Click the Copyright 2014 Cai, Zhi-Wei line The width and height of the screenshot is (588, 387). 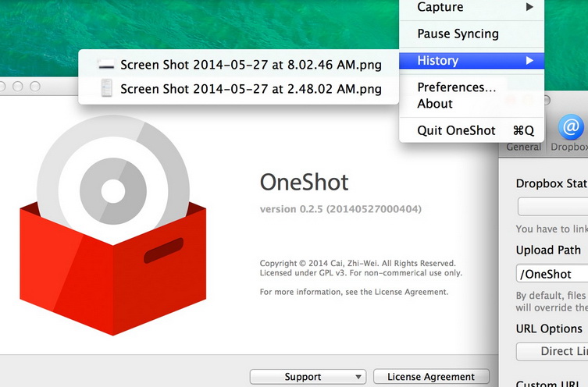(358, 263)
